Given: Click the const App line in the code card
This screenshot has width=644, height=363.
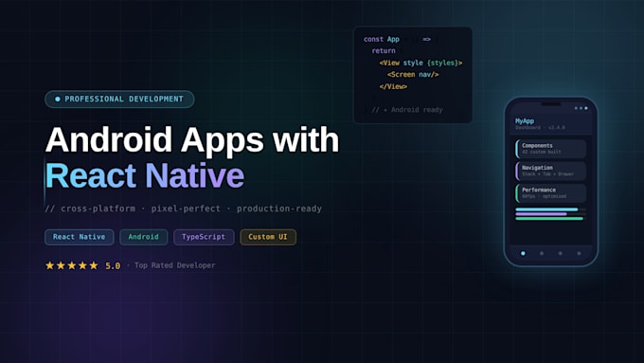Looking at the screenshot, I should (x=397, y=39).
